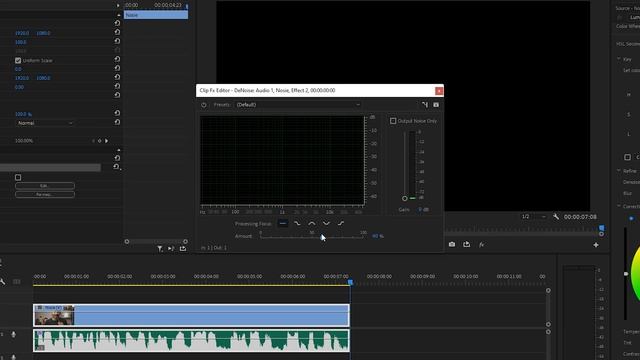
Task: Click the Gain slider knob
Action: click(404, 199)
